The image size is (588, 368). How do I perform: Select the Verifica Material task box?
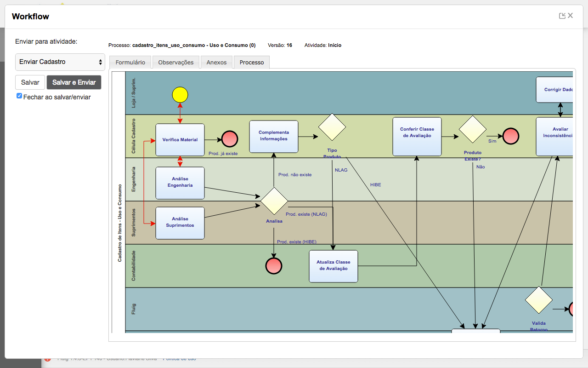pyautogui.click(x=180, y=140)
